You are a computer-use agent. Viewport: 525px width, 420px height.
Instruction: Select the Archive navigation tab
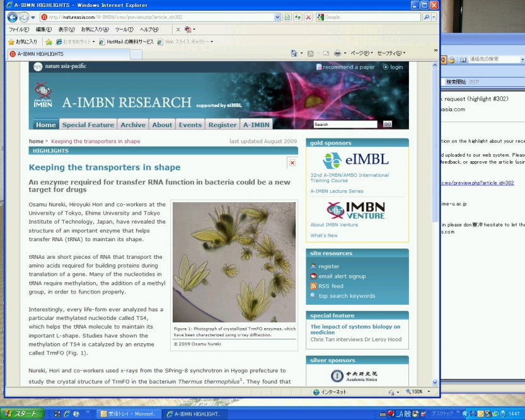coord(133,125)
